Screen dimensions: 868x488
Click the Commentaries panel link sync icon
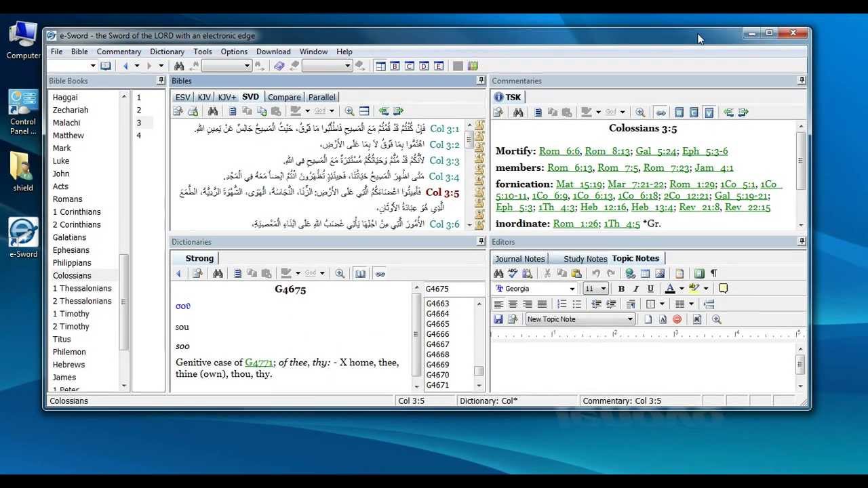coord(660,112)
